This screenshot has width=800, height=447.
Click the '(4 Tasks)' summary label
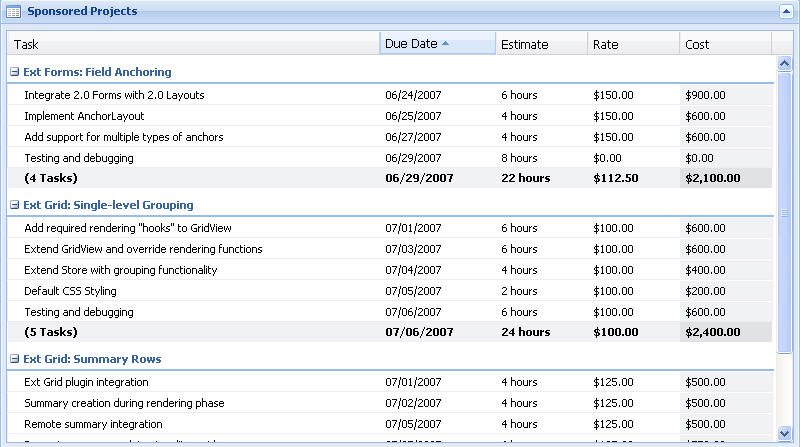(51, 178)
